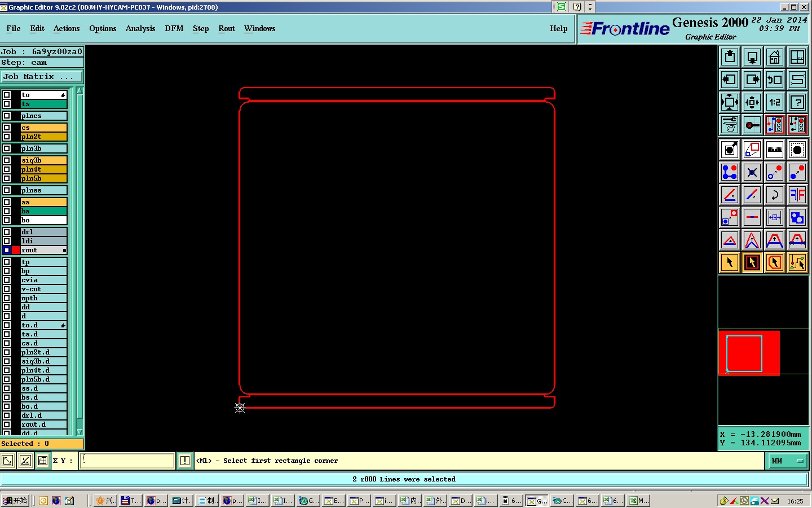Viewport: 812px width, 508px height.
Task: Open the Analysis menu
Action: 140,28
